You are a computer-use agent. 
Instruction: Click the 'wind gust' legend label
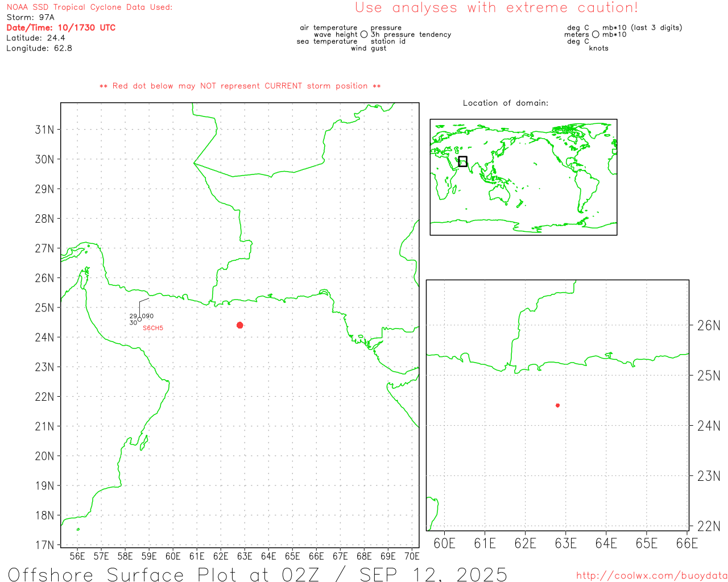(369, 48)
